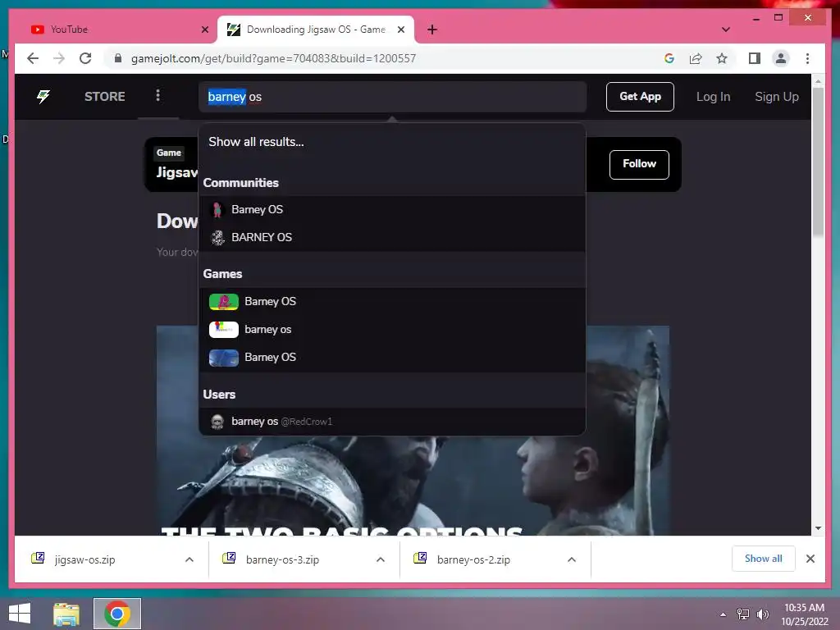Open File Explorer from taskbar
This screenshot has width=840, height=630.
tap(66, 614)
